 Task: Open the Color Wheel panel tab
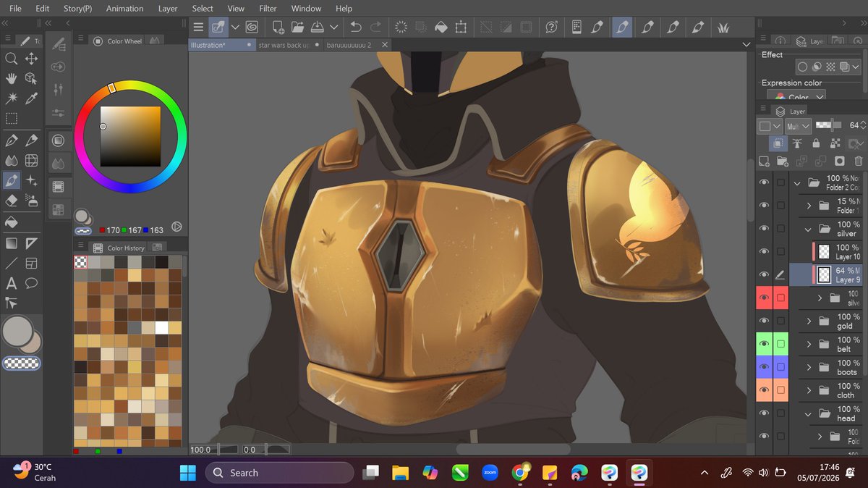coord(119,41)
